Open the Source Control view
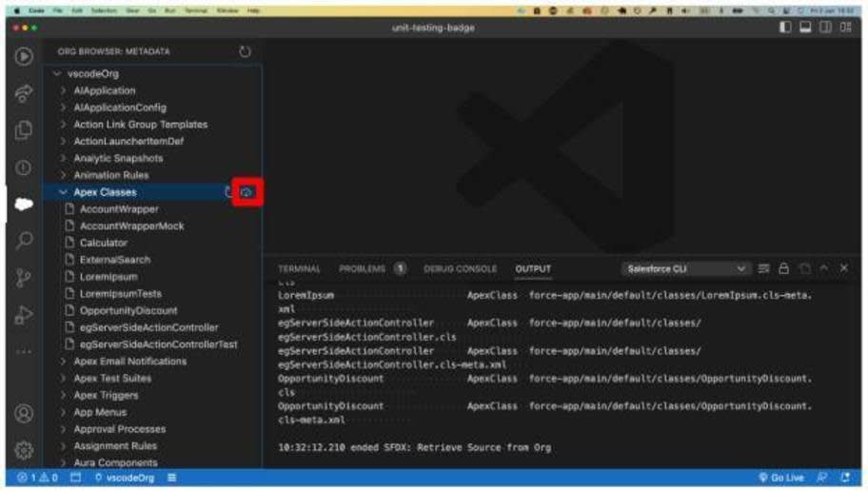 (x=24, y=278)
